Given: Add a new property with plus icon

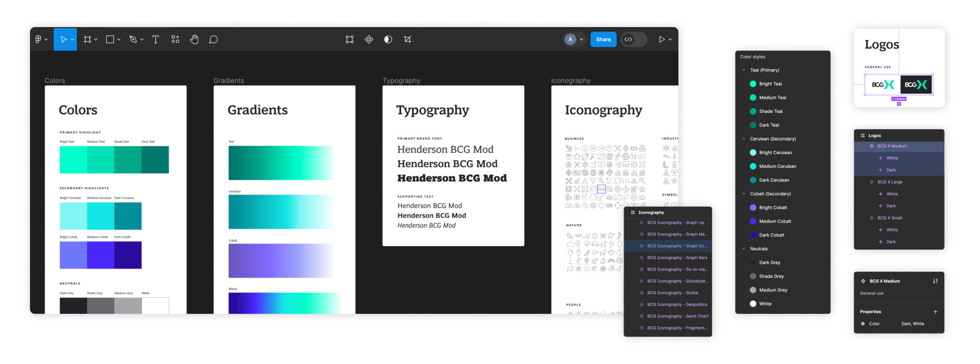Looking at the screenshot, I should [x=935, y=312].
